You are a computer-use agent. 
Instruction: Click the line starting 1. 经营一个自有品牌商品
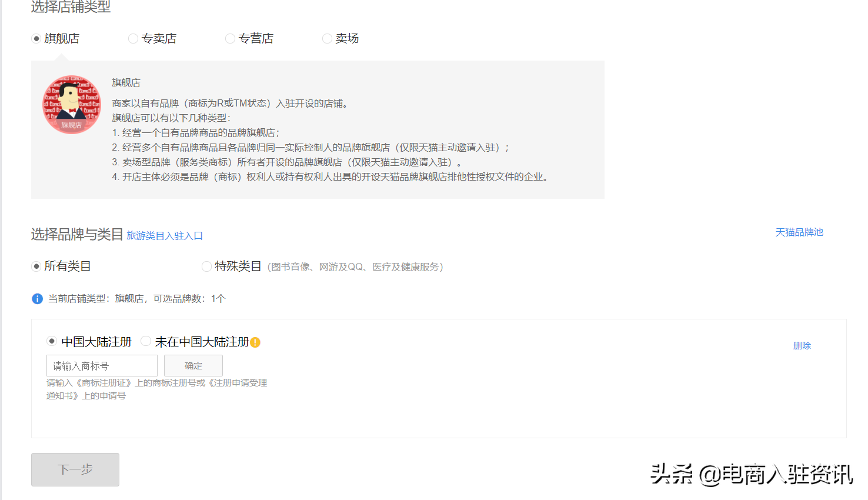[x=196, y=133]
